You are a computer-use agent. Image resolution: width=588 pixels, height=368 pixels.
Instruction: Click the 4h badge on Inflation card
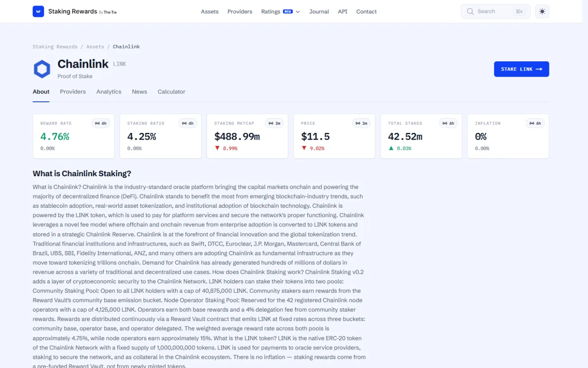point(535,123)
